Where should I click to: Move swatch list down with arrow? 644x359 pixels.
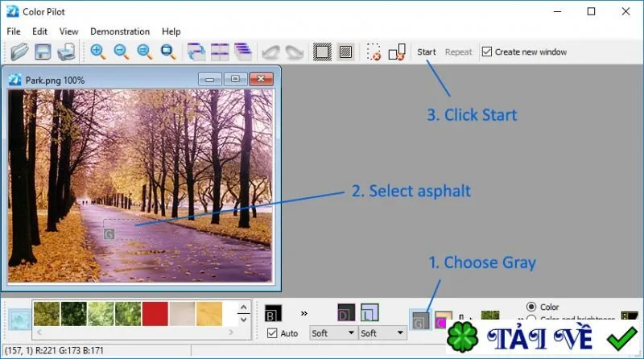tap(244, 320)
